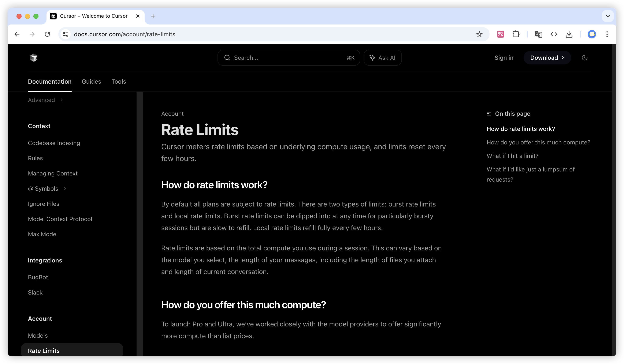The image size is (624, 364).
Task: Open the Chrome profile avatar
Action: point(592,34)
